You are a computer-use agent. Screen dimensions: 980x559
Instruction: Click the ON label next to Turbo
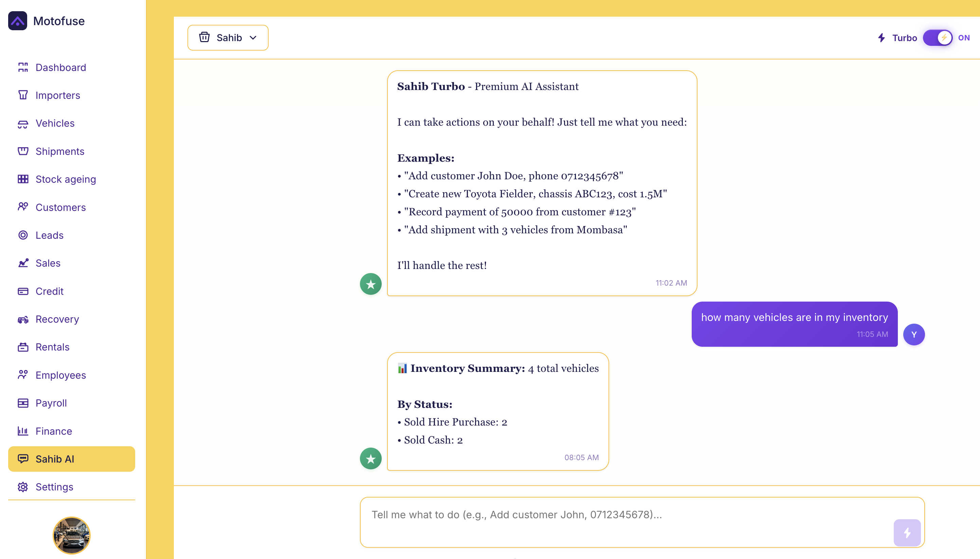pyautogui.click(x=963, y=38)
